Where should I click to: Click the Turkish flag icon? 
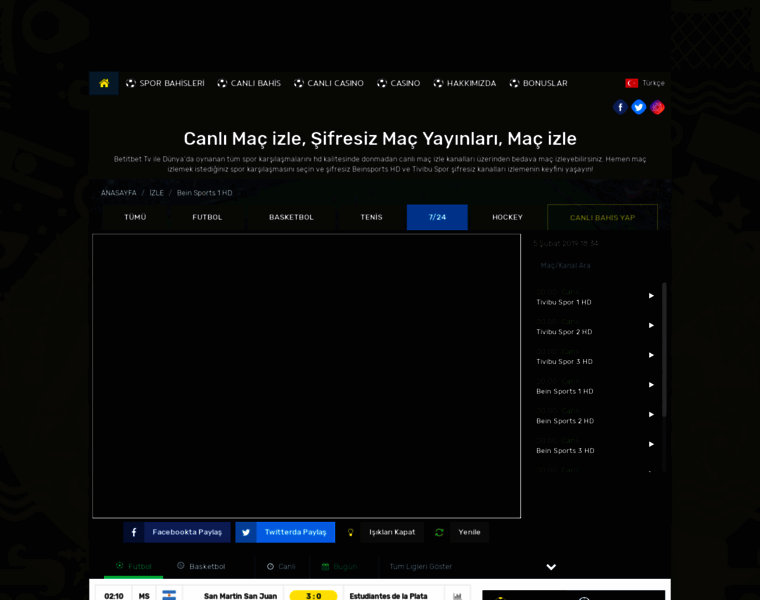[631, 83]
